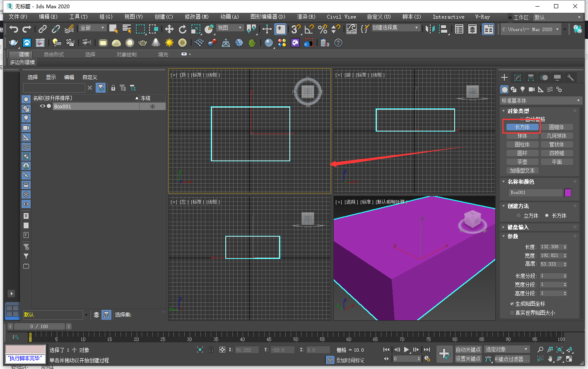Toggle the selection lock icon in status bar
This screenshot has width=588, height=369.
click(x=211, y=350)
